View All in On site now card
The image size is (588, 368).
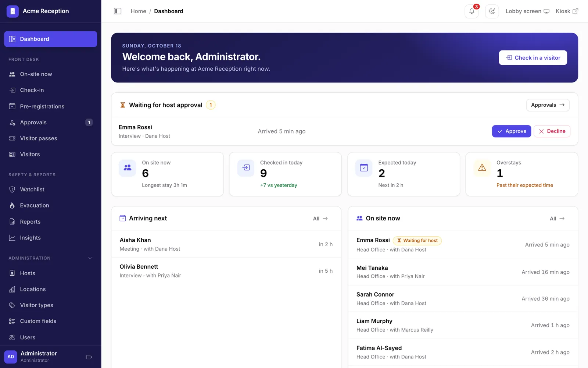tap(557, 219)
